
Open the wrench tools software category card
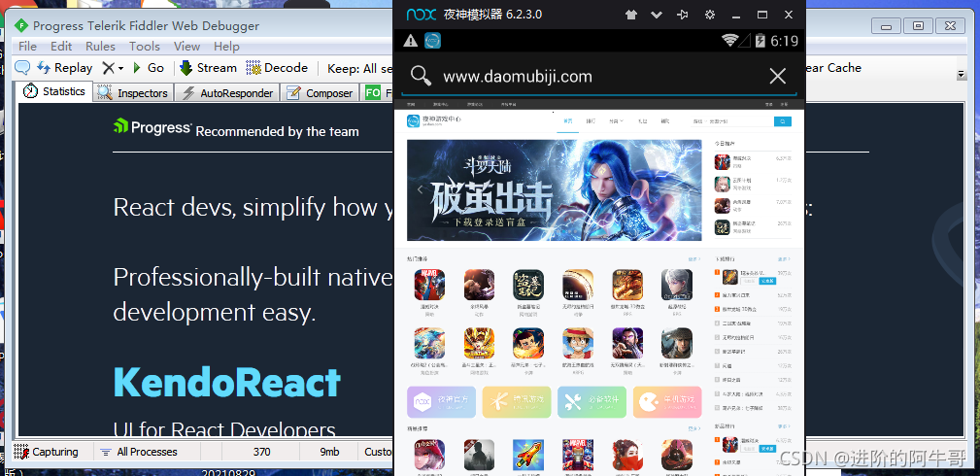[591, 401]
